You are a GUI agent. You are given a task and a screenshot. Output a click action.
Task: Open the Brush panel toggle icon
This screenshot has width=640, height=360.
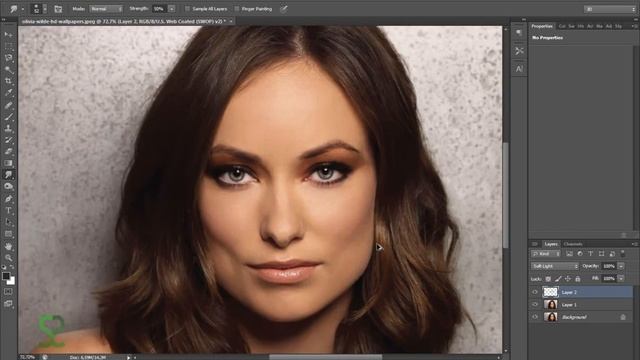point(58,9)
